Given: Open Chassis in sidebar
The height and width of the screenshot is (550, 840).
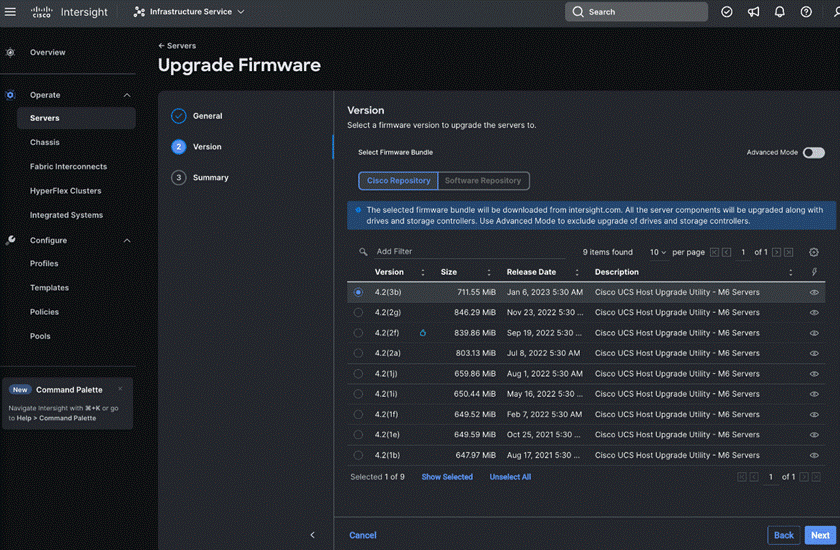Looking at the screenshot, I should [44, 142].
